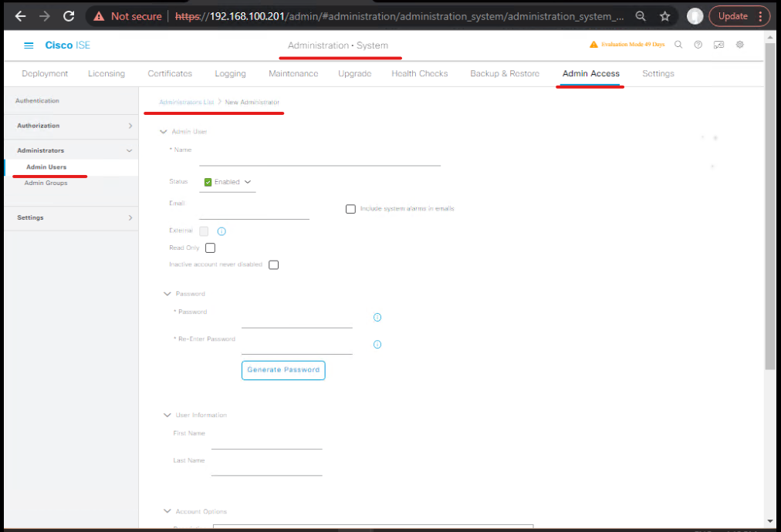The image size is (781, 532).
Task: Select Admin Users in the sidebar
Action: (x=46, y=167)
